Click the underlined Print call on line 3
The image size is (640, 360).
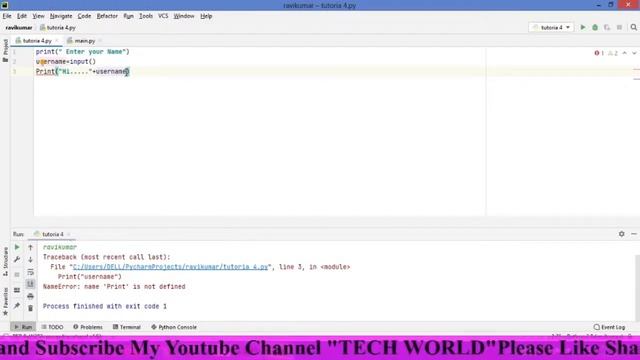(45, 71)
